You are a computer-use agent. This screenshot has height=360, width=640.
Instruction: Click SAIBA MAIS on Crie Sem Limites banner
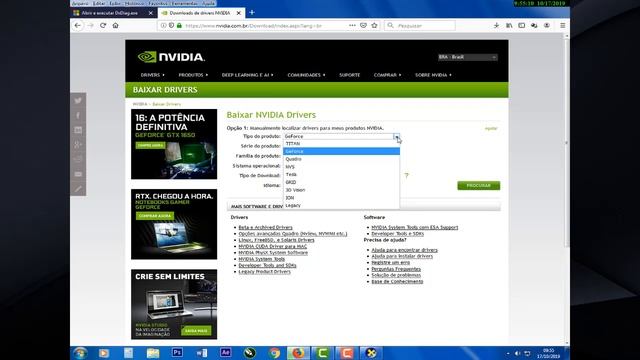click(x=196, y=331)
